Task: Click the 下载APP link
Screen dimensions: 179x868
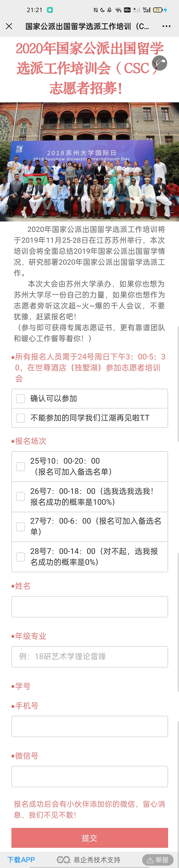Action: click(x=21, y=860)
